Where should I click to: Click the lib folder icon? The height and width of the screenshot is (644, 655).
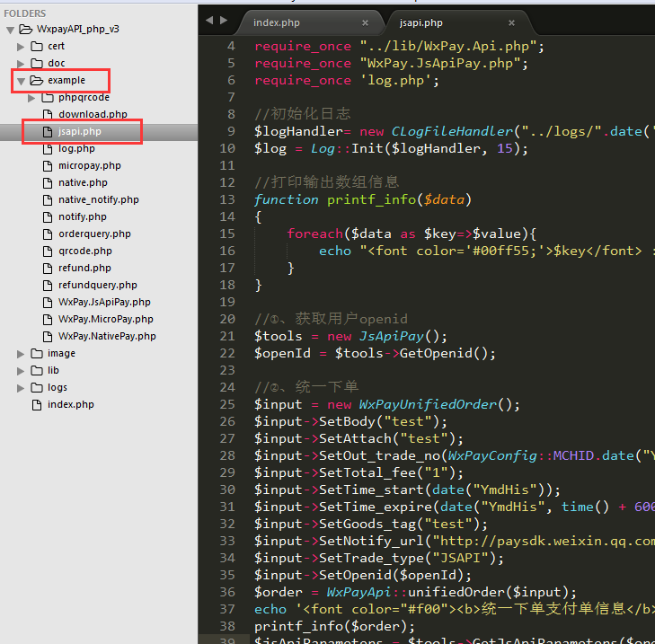[37, 370]
